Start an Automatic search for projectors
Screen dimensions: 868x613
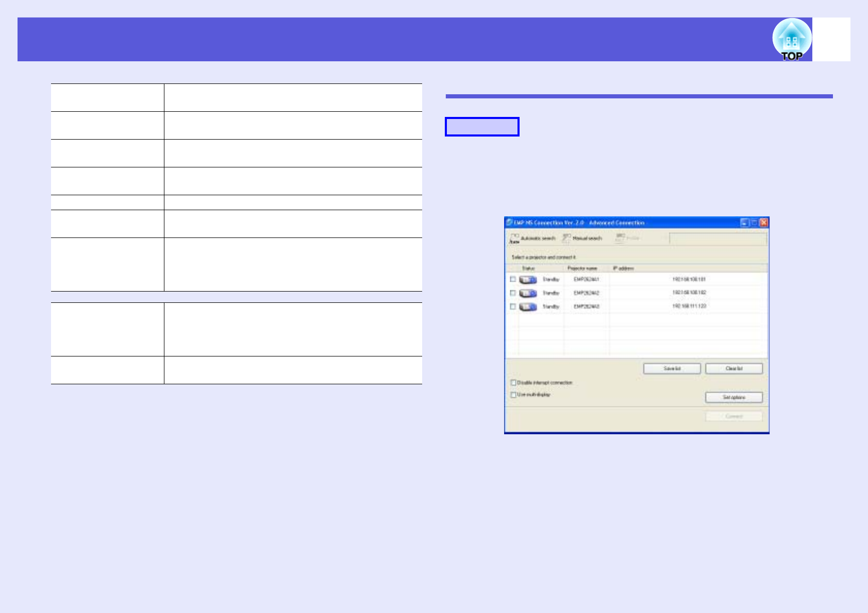[x=532, y=239]
